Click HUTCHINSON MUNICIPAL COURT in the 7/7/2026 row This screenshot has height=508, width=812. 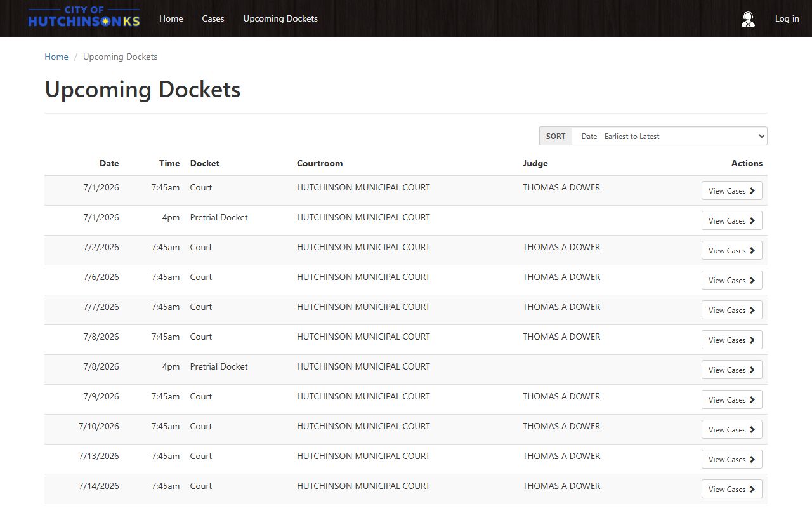[363, 307]
